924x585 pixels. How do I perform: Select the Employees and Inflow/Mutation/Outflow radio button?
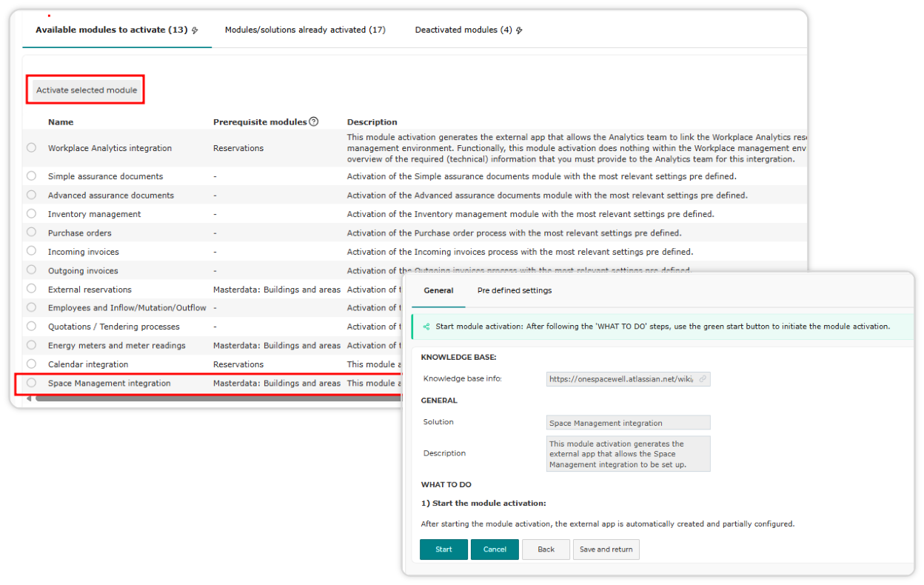click(31, 307)
